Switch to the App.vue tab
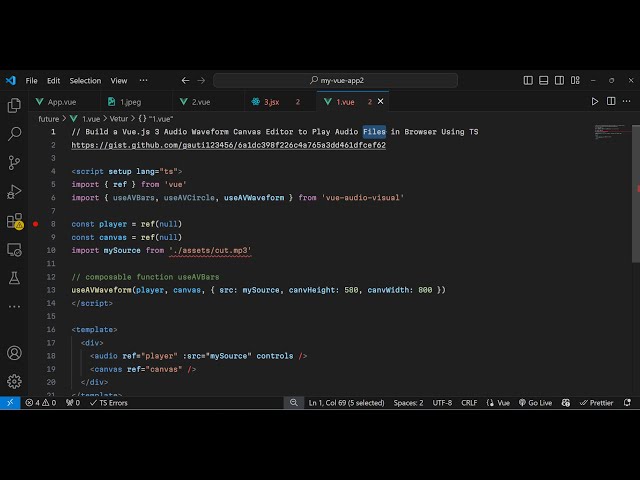Screen dimensions: 640x480 click(x=61, y=101)
